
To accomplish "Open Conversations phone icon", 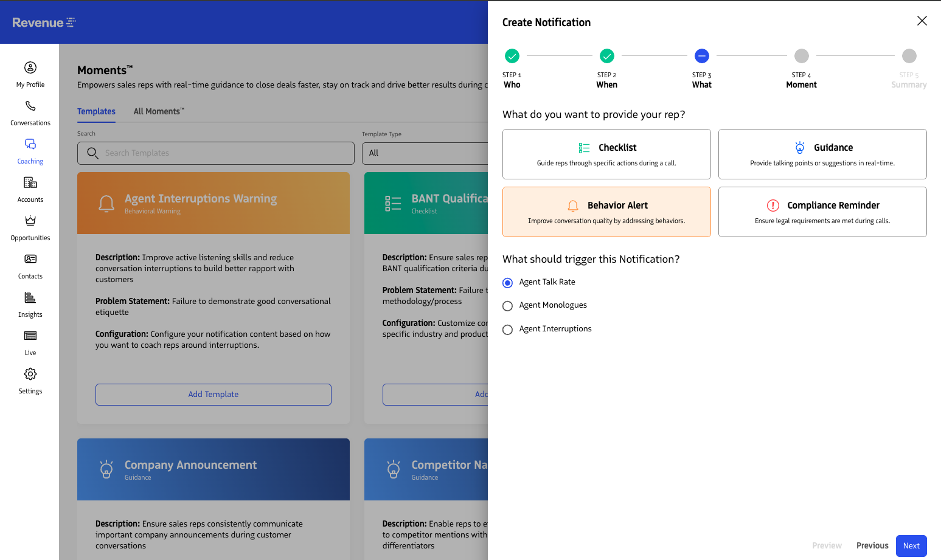I will point(30,106).
